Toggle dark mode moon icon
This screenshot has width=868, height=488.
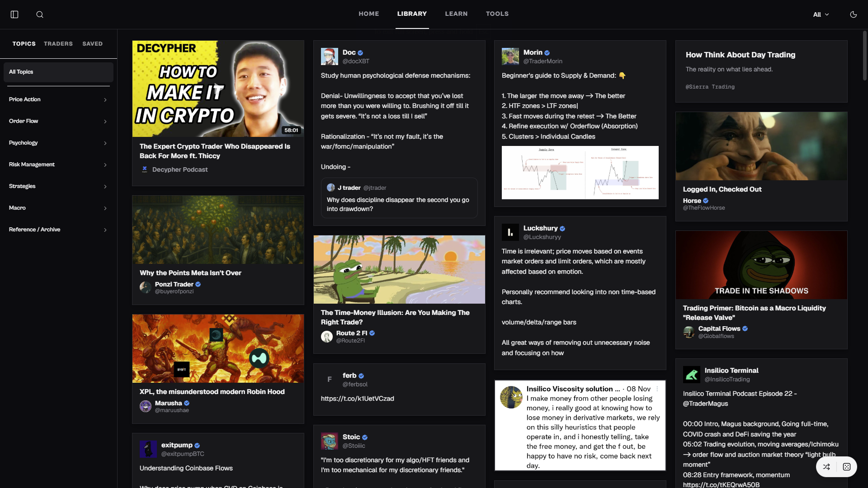tap(853, 14)
